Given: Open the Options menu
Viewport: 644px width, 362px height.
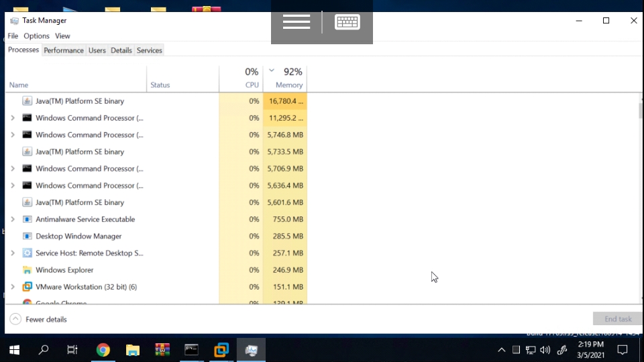Looking at the screenshot, I should click(x=36, y=36).
